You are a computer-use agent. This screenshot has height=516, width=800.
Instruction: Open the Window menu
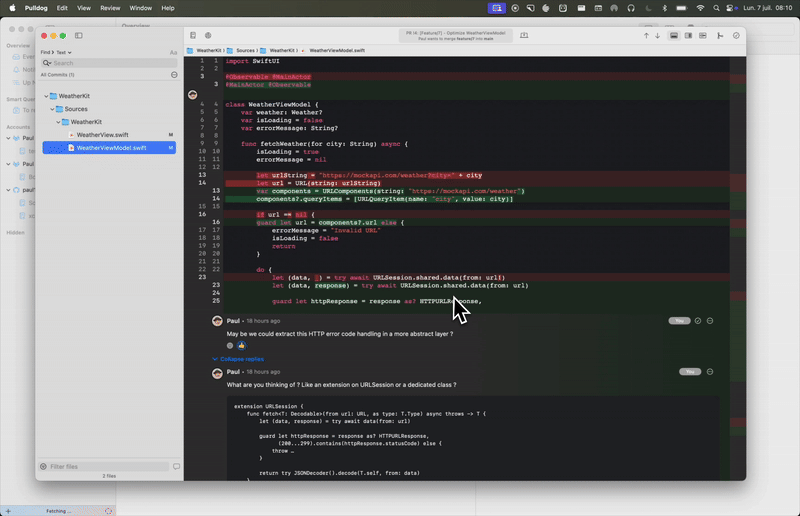pyautogui.click(x=140, y=8)
